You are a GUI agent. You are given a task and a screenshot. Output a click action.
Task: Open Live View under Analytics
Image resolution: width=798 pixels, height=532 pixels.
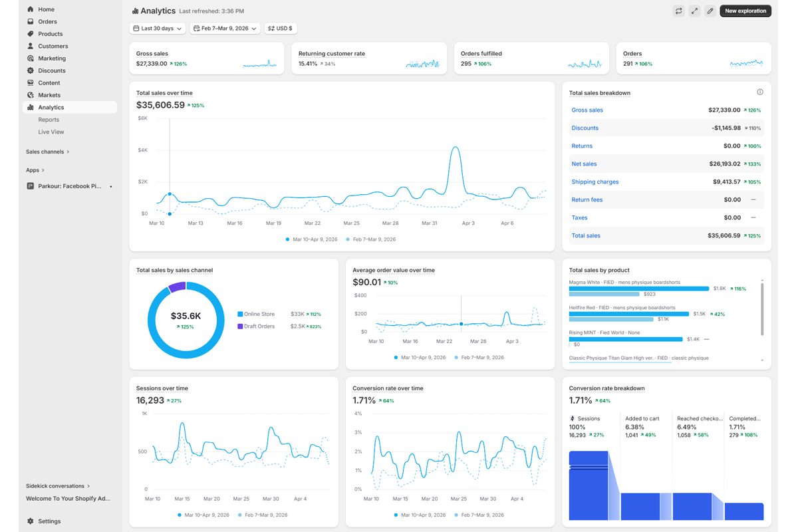(x=51, y=132)
